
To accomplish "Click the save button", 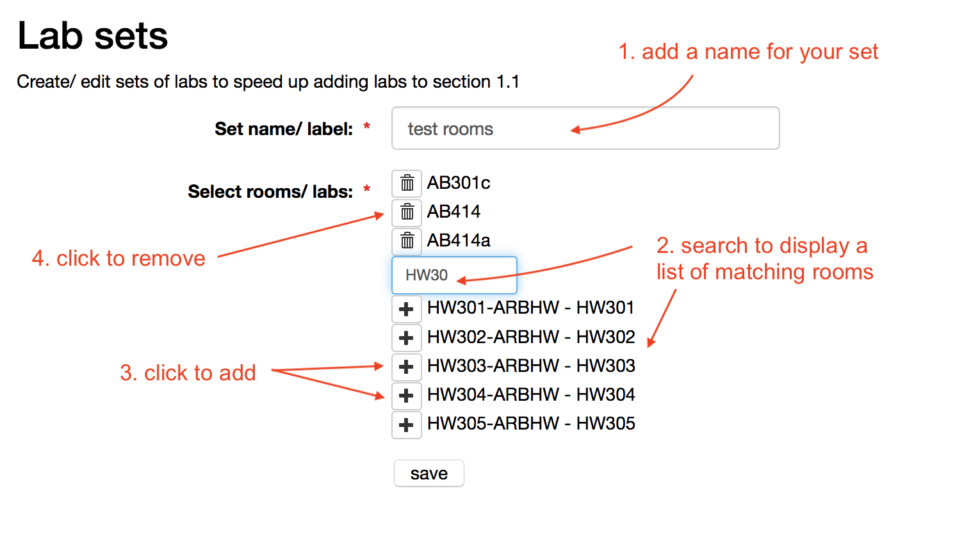I will pyautogui.click(x=429, y=474).
